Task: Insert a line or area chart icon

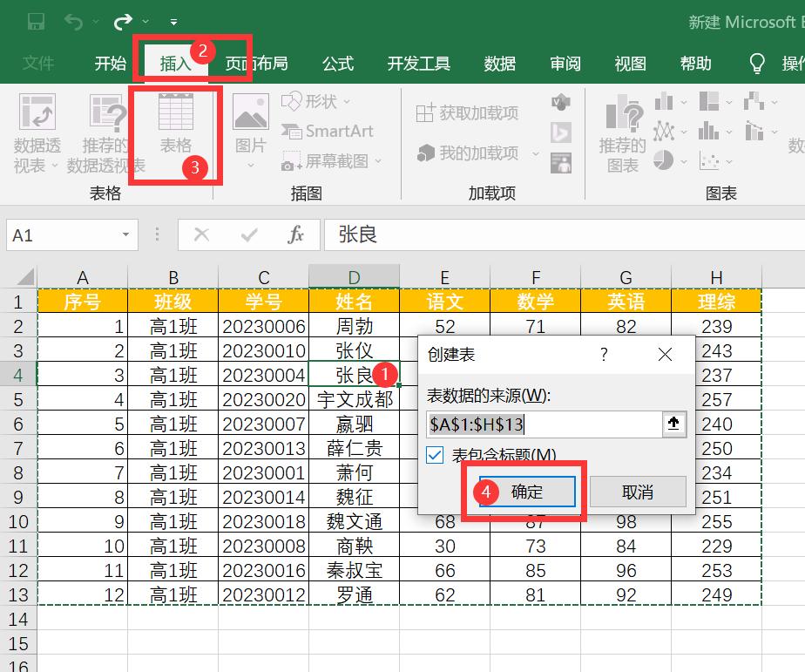Action: (664, 131)
